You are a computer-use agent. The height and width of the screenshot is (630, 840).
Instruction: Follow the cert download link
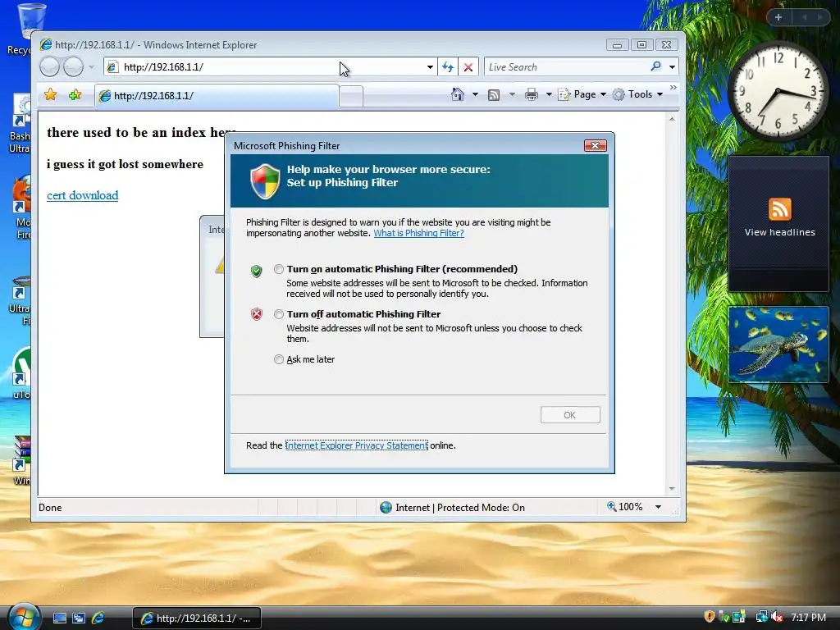click(x=83, y=195)
